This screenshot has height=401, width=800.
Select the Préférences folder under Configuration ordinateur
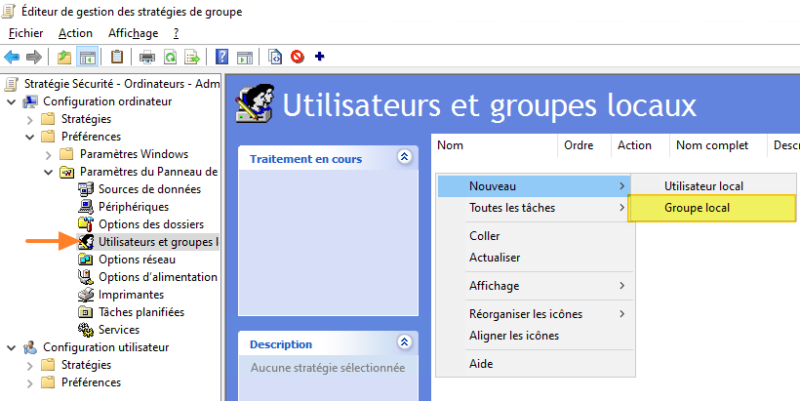point(91,137)
